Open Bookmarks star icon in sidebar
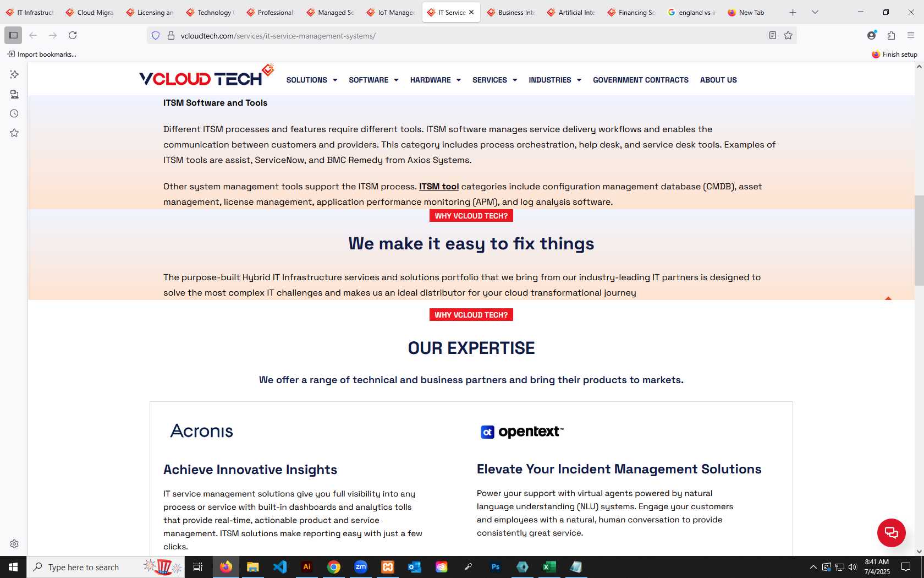 click(14, 133)
